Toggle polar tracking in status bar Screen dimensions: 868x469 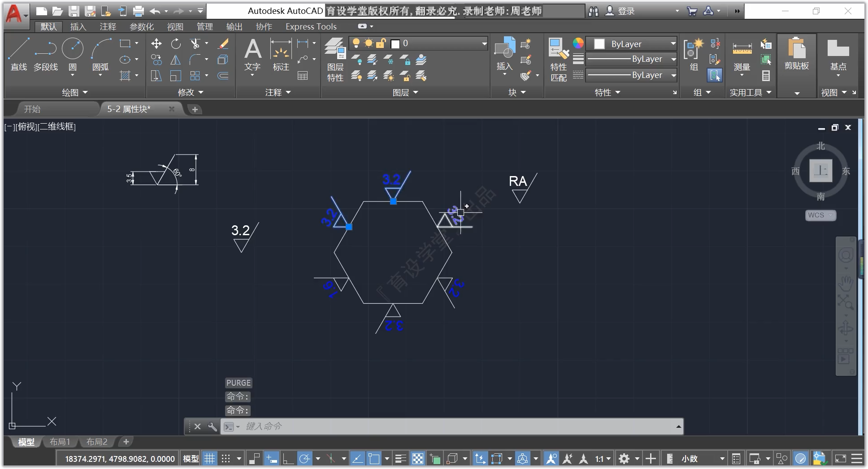tap(304, 459)
